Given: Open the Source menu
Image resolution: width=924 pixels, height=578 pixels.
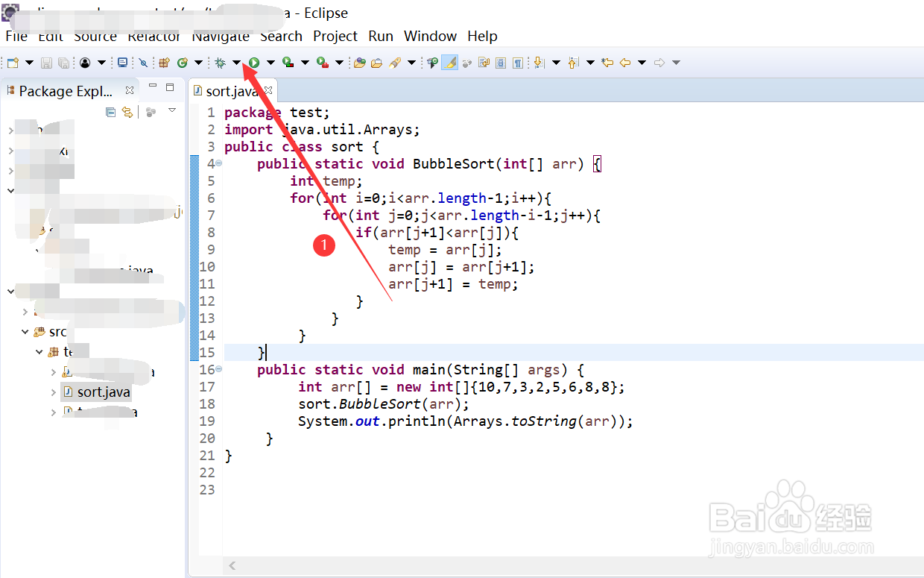Looking at the screenshot, I should [x=95, y=36].
